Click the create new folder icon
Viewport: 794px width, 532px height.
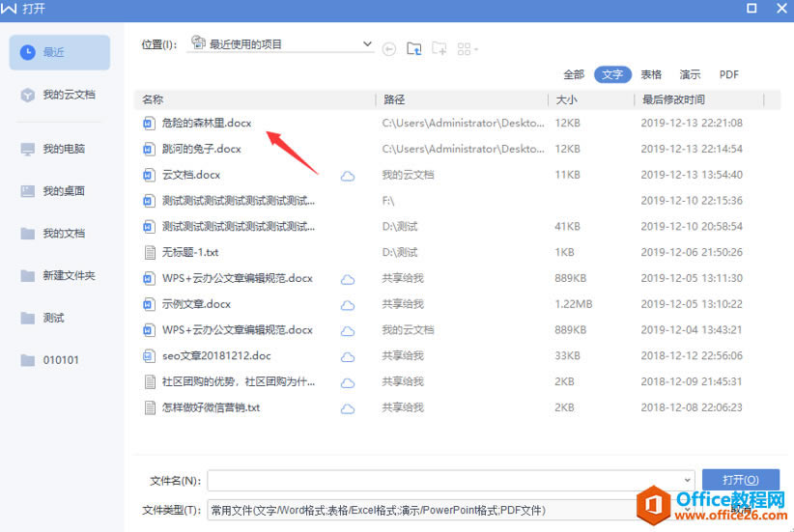pos(440,48)
